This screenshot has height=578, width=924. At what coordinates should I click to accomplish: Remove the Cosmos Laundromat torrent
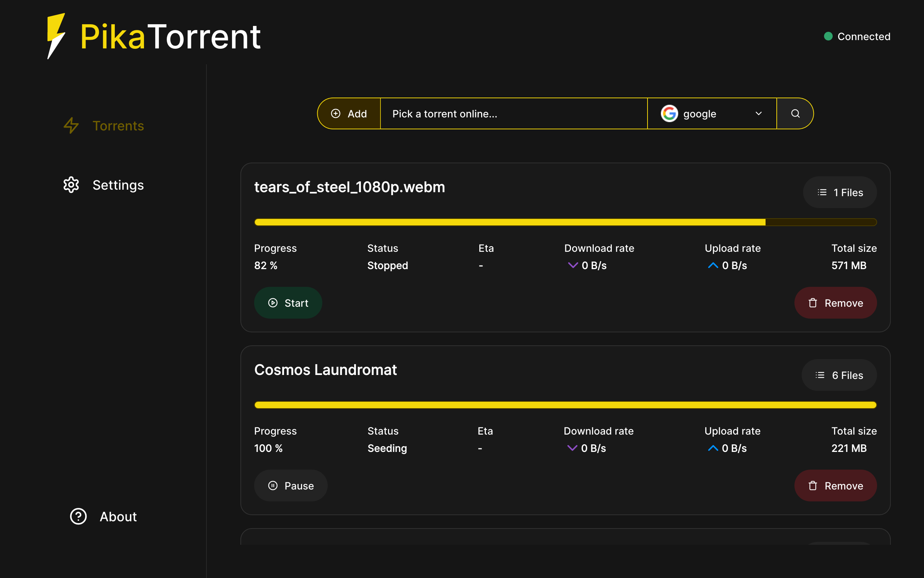(x=836, y=486)
